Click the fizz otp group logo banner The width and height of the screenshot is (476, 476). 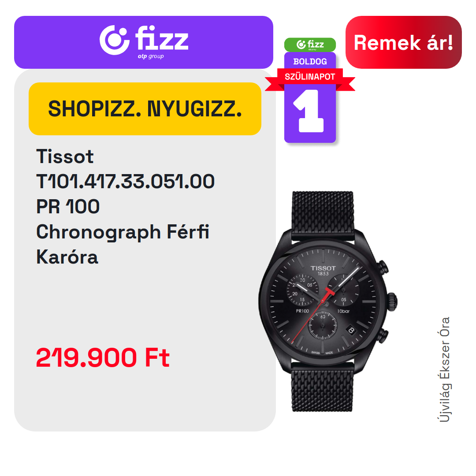[144, 42]
